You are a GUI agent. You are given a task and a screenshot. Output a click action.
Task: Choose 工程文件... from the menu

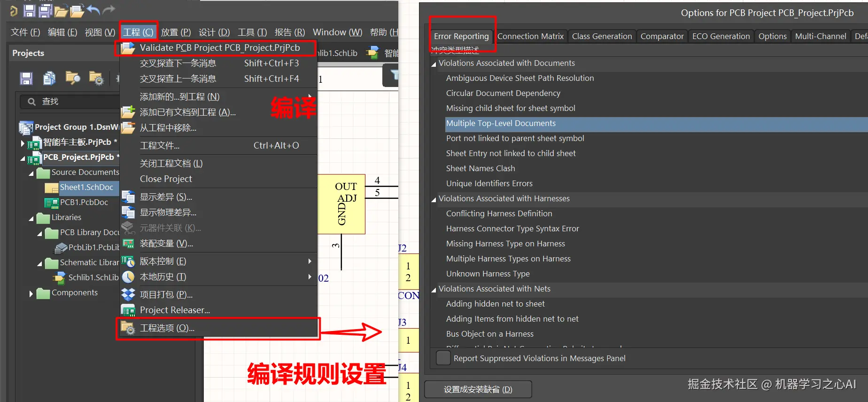click(x=219, y=145)
